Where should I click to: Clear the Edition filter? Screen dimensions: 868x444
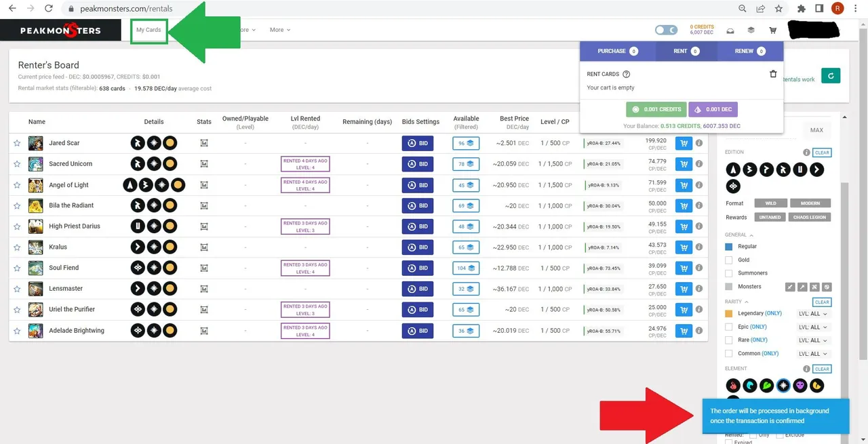(x=822, y=153)
